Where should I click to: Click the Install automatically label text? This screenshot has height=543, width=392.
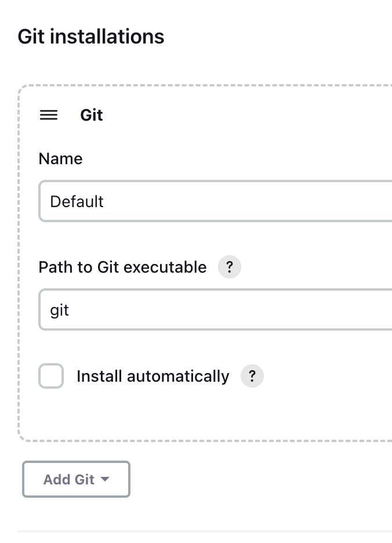click(x=153, y=377)
